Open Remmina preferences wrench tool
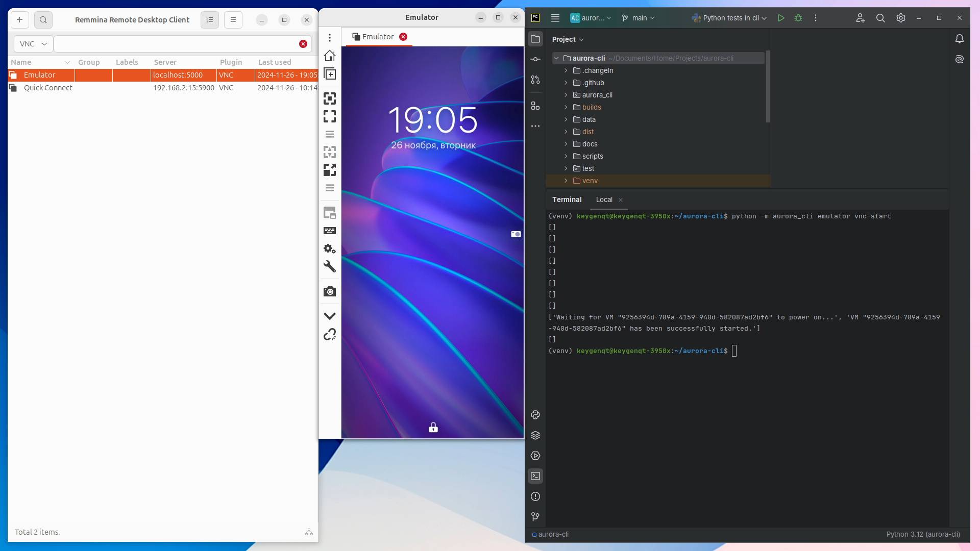The height and width of the screenshot is (551, 980). coord(330,266)
